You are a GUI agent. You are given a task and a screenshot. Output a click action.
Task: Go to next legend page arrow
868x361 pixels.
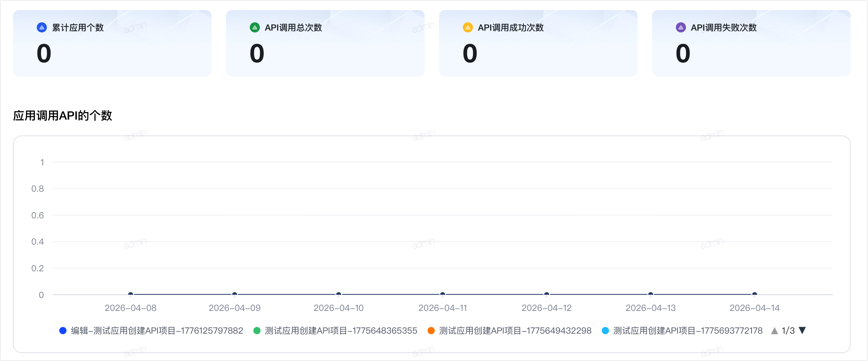(x=802, y=330)
